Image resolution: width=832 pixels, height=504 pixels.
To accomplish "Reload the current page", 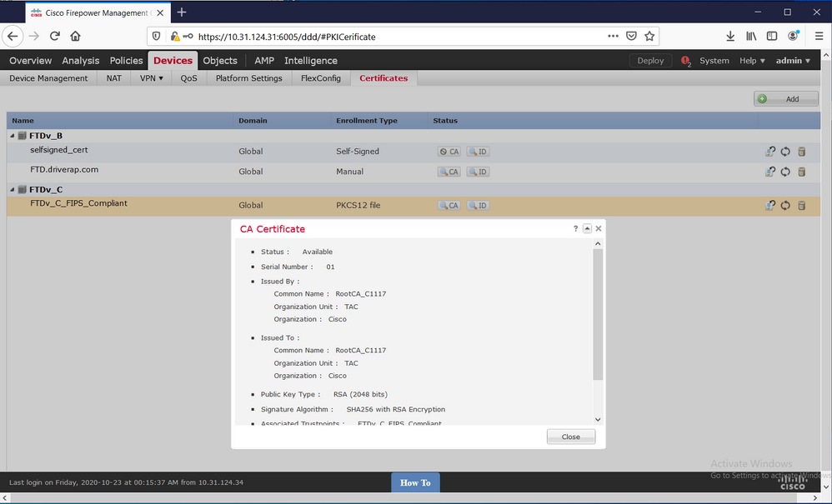I will (x=55, y=36).
